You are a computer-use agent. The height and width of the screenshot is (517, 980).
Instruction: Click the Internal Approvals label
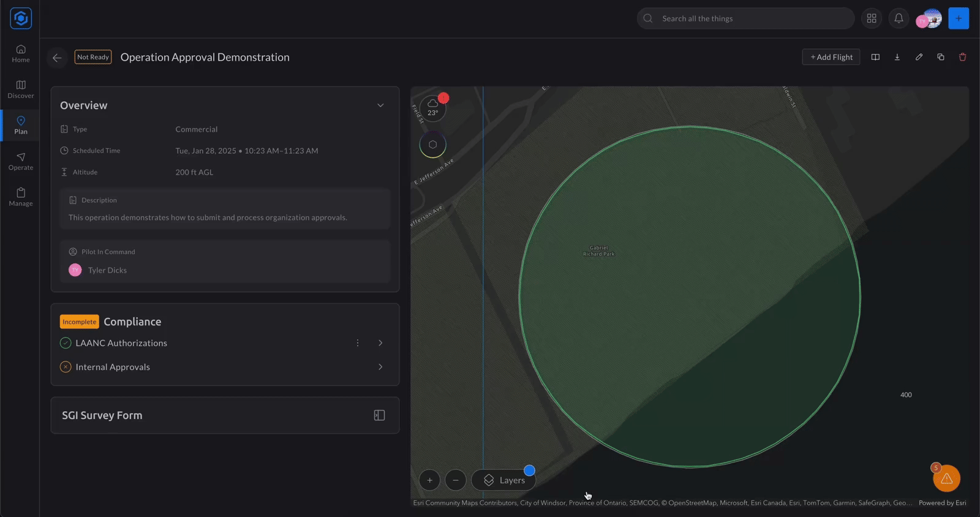(113, 367)
